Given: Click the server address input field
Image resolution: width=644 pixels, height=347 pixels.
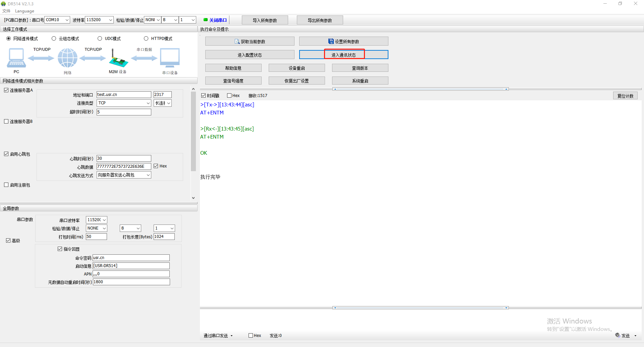Looking at the screenshot, I should (x=124, y=95).
